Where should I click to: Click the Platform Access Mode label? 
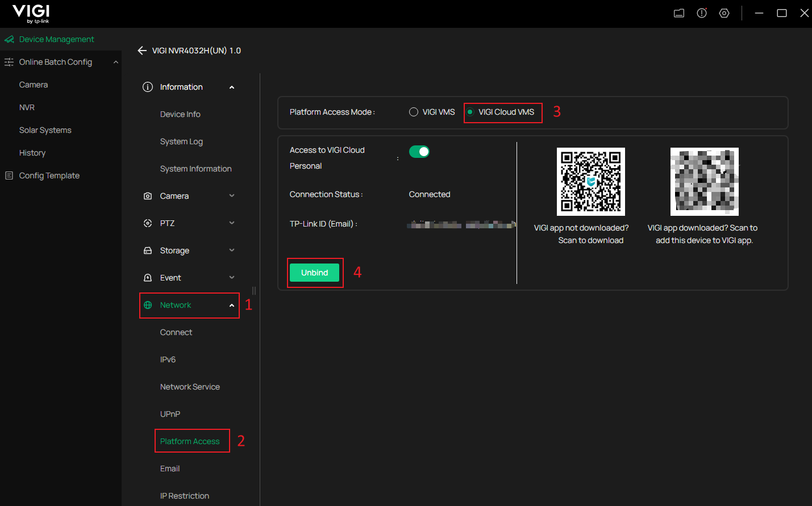tap(332, 112)
